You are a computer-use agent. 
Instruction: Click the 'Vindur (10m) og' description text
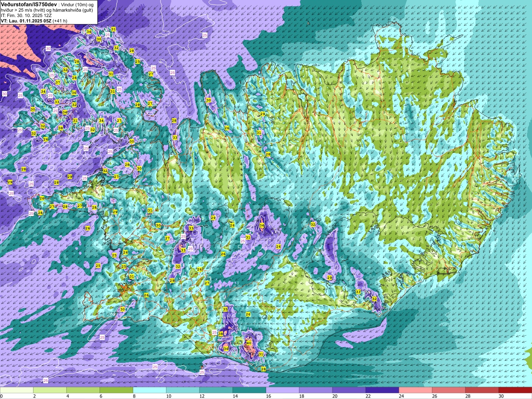click(x=77, y=4)
